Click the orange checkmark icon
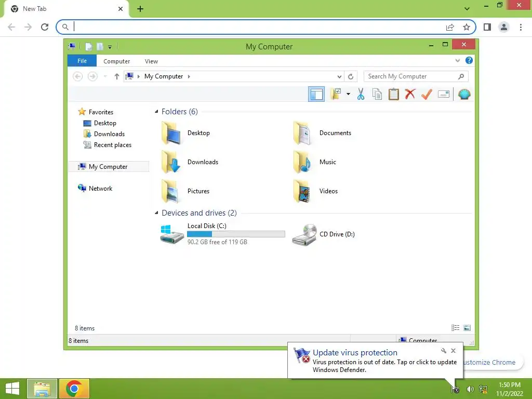The width and height of the screenshot is (532, 399). tap(427, 94)
